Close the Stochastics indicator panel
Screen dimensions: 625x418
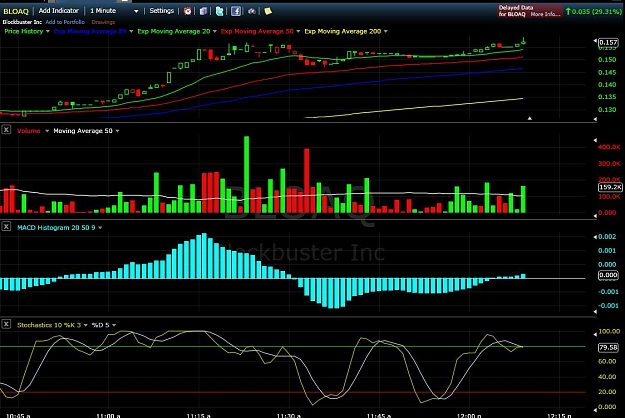click(x=6, y=324)
